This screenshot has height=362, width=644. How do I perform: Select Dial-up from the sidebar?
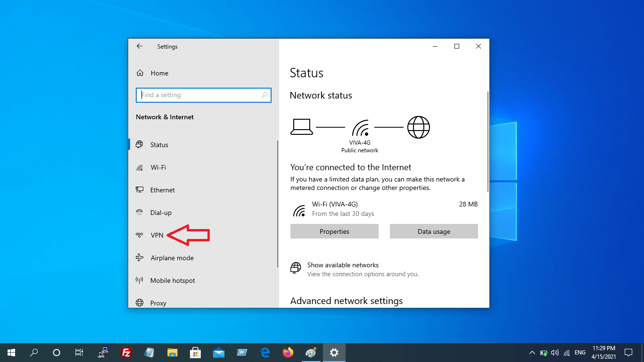[161, 213]
